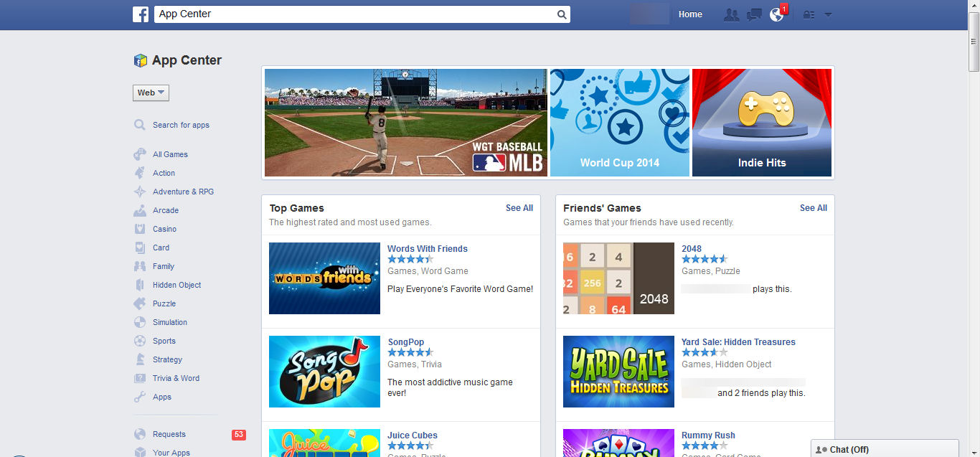Select the Puzzle category link
Image resolution: width=980 pixels, height=457 pixels.
164,303
